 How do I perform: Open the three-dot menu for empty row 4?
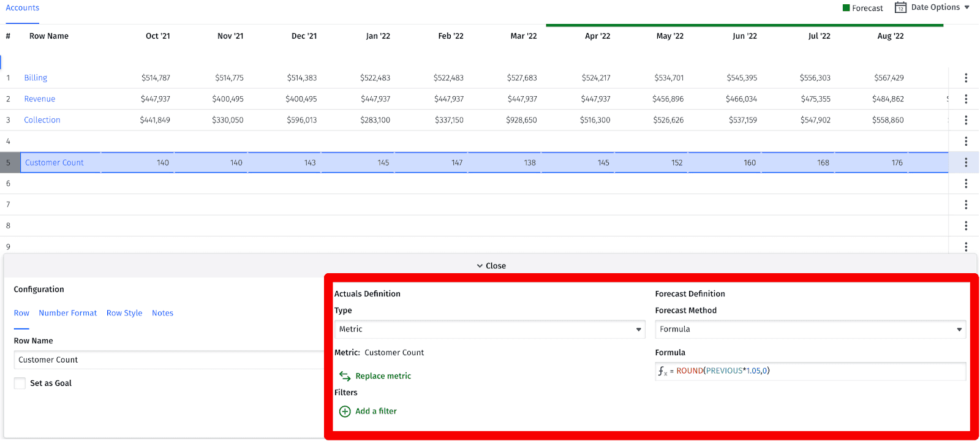(966, 141)
